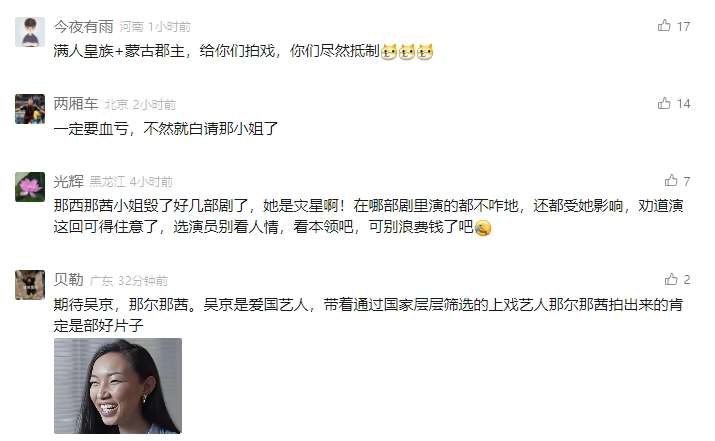
Task: Click thumbs-up on 光辉's comment
Action: click(x=671, y=181)
